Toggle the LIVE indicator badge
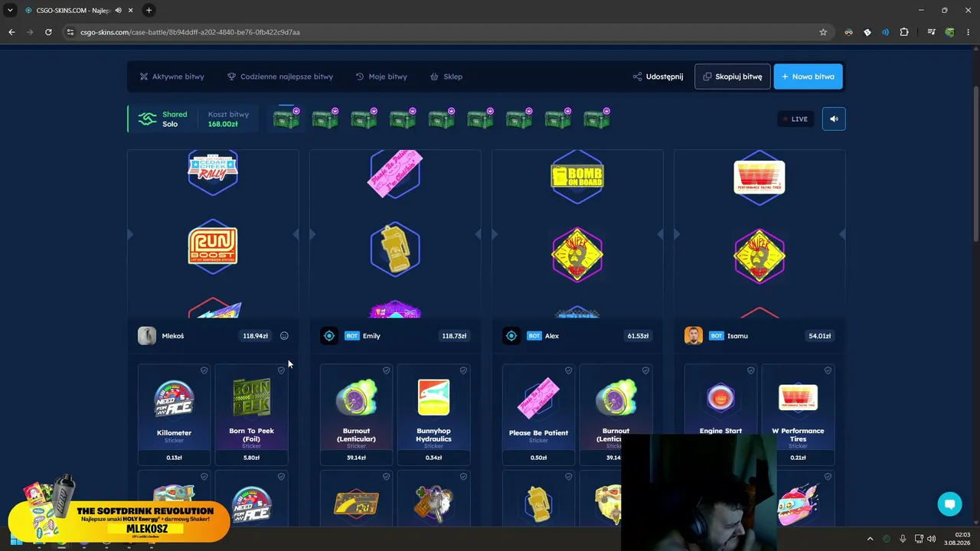 (795, 119)
